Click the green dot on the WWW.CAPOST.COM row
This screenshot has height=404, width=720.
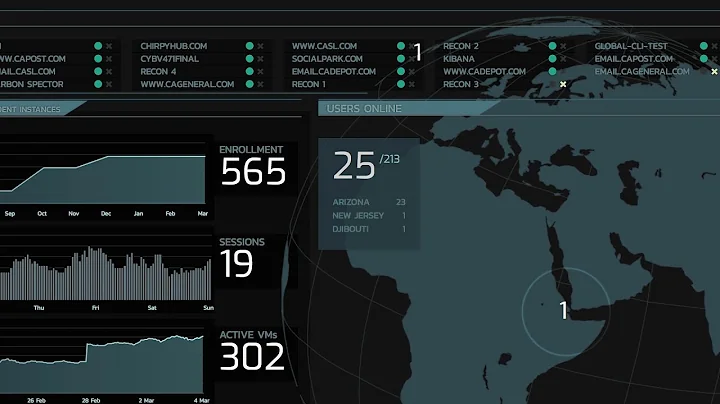pos(98,59)
